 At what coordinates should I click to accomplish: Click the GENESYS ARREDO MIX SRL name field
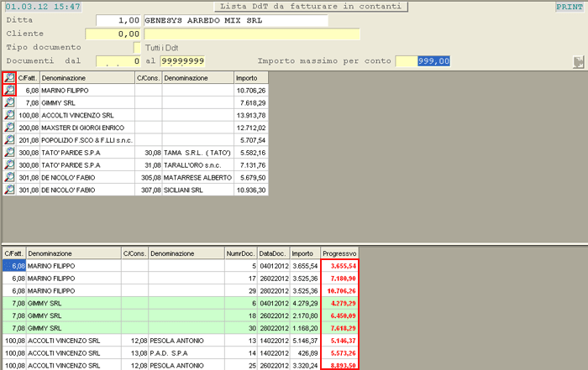[236, 20]
